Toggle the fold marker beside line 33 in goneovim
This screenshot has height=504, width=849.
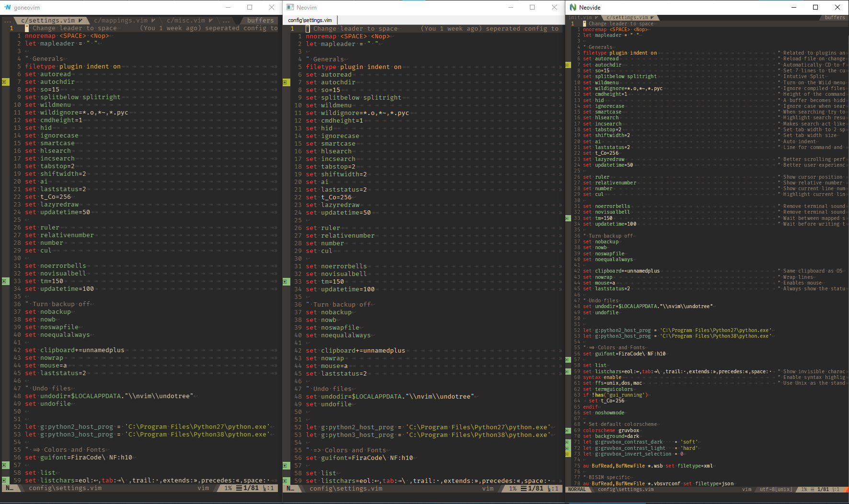click(x=5, y=281)
